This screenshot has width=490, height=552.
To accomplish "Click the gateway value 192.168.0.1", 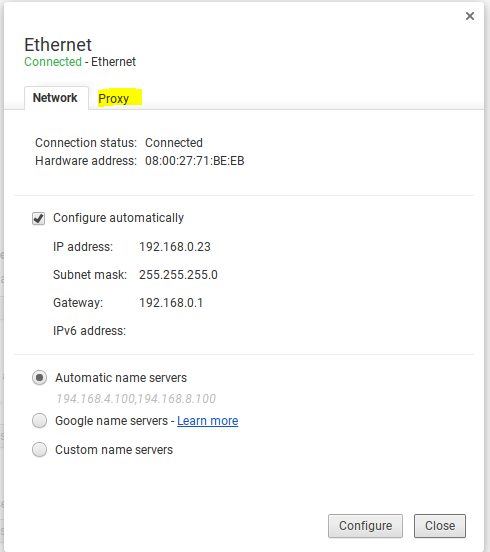I will coord(171,303).
